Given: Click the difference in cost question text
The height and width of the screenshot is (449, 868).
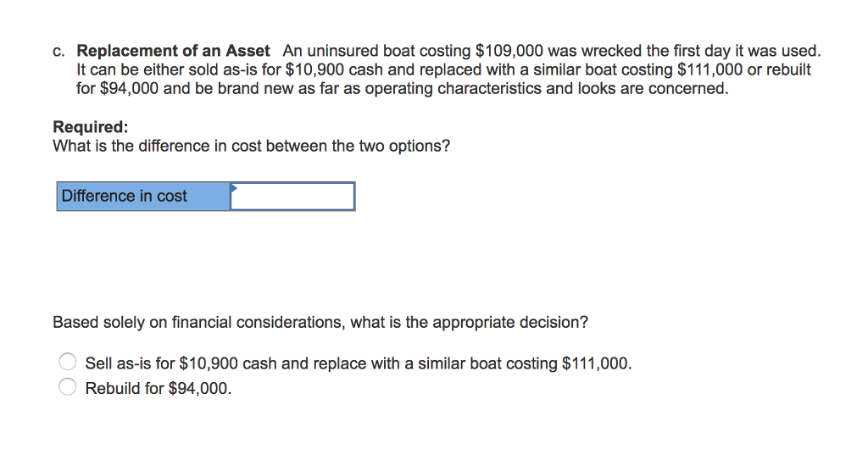Looking at the screenshot, I should pyautogui.click(x=251, y=147).
